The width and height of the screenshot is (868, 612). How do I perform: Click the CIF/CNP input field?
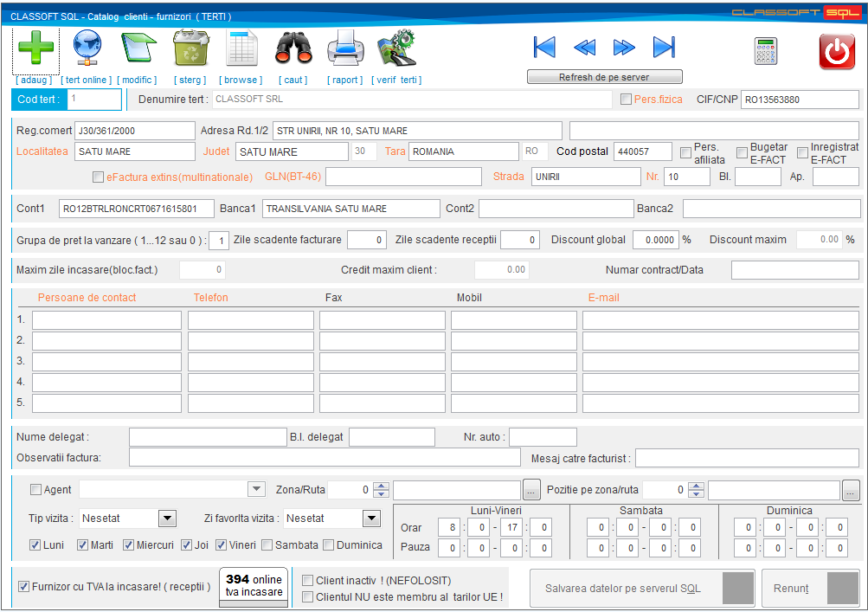pyautogui.click(x=800, y=100)
